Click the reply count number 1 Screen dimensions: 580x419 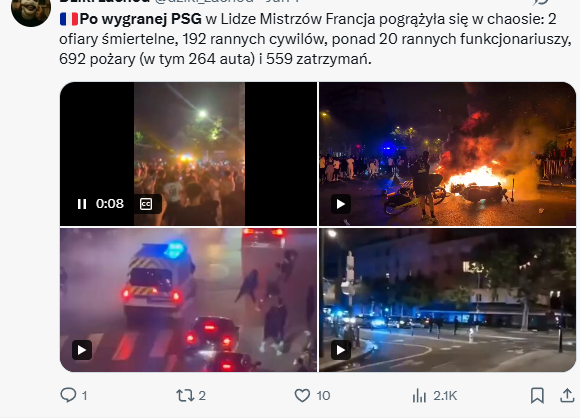84,396
